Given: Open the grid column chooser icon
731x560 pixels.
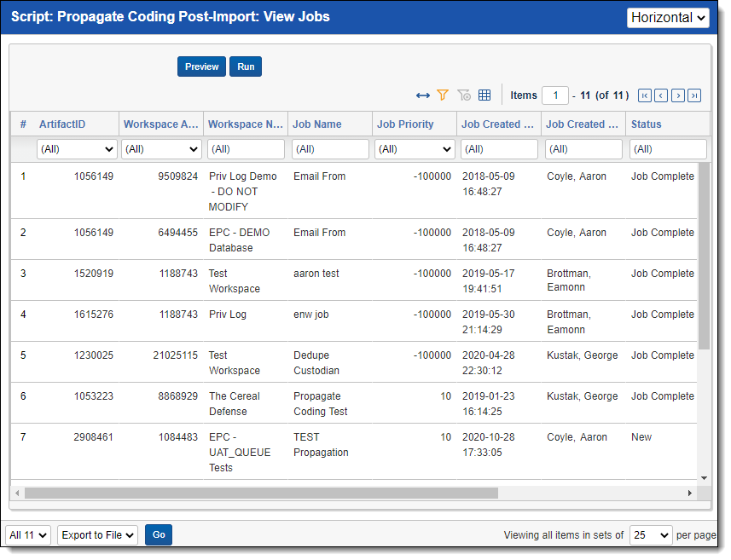Looking at the screenshot, I should (x=484, y=95).
